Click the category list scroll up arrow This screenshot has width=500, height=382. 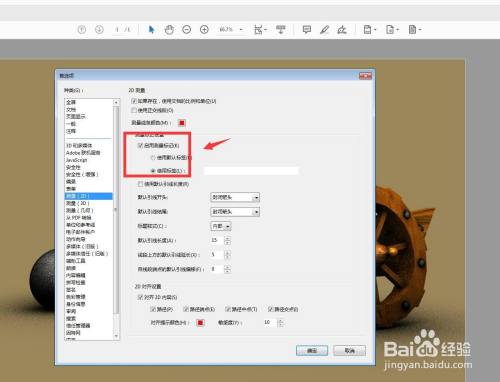[x=116, y=102]
